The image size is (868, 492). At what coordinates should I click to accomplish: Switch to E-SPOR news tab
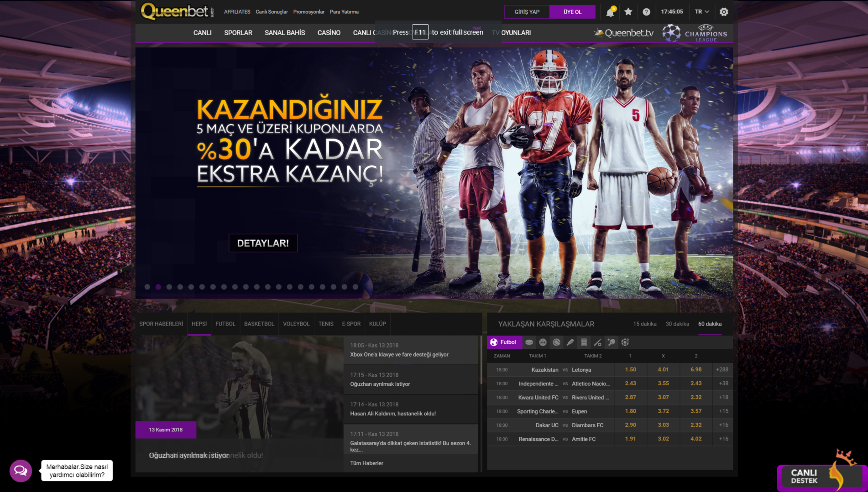351,324
